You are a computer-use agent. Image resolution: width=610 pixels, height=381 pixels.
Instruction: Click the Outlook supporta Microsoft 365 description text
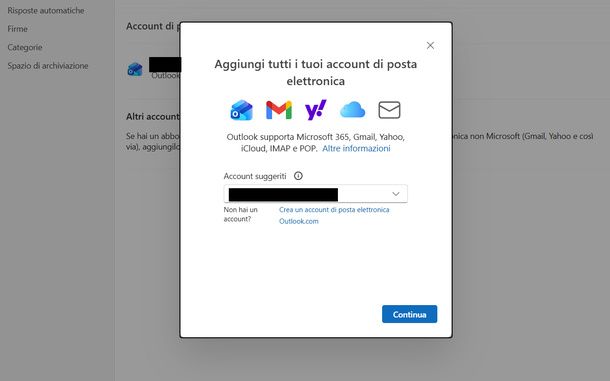point(316,142)
